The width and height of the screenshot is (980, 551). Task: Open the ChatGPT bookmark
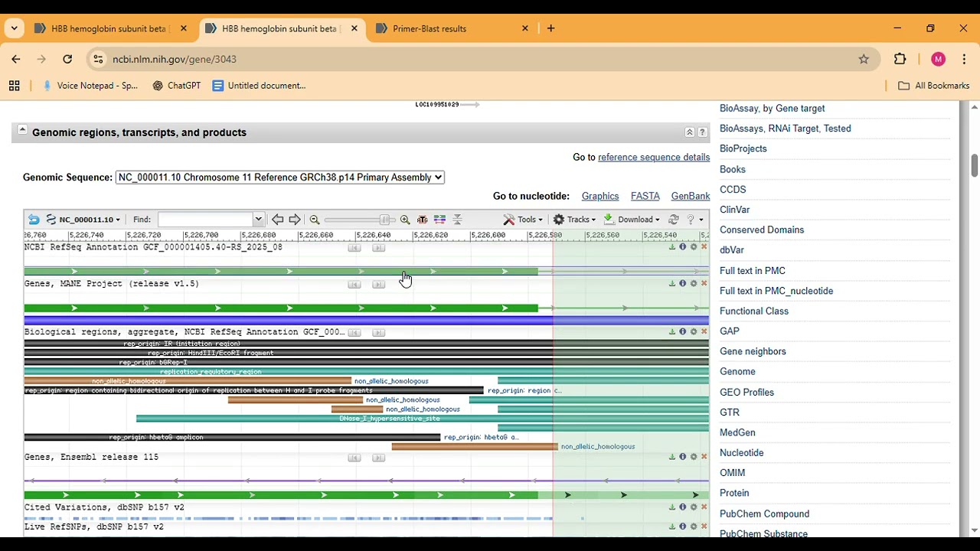pos(177,86)
